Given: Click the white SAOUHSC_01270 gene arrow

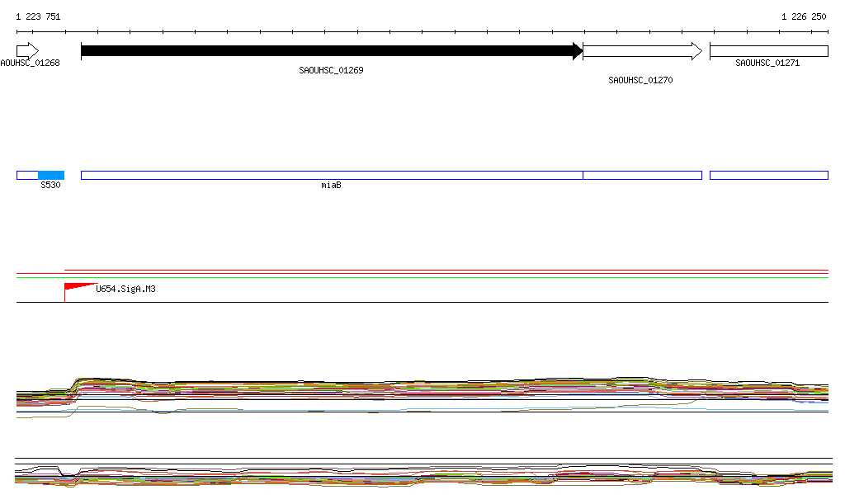Looking at the screenshot, I should [x=642, y=51].
